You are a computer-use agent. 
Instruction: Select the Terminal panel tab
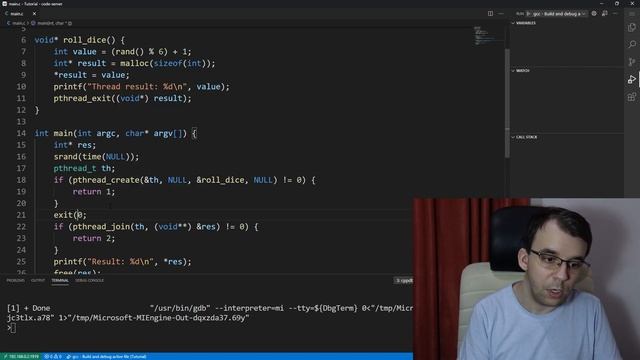tap(60, 280)
